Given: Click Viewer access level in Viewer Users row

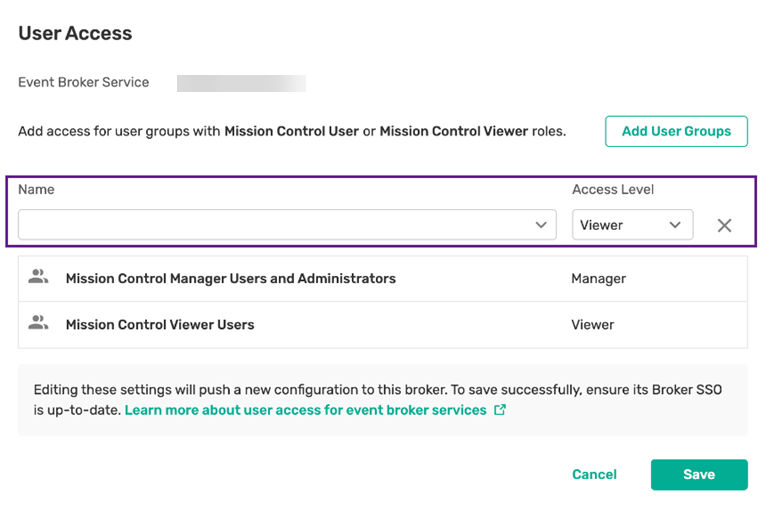Looking at the screenshot, I should pyautogui.click(x=592, y=325).
